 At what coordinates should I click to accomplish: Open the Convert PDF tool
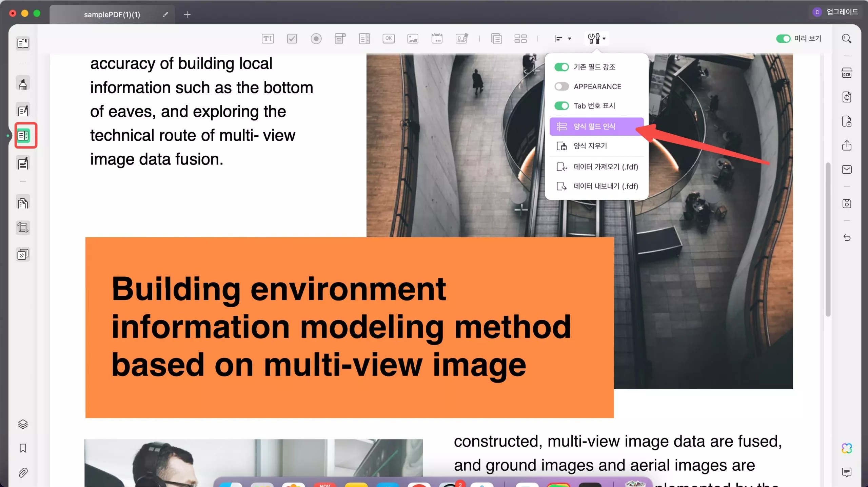click(847, 97)
